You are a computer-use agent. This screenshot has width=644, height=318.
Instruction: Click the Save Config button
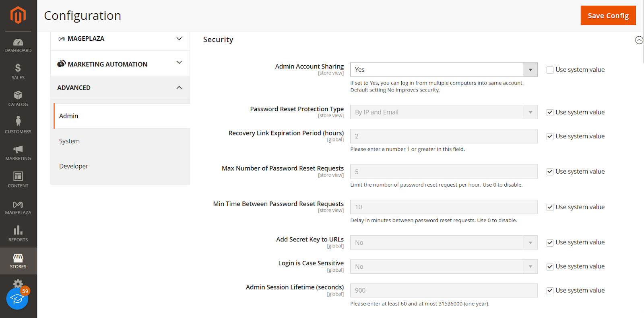pyautogui.click(x=608, y=16)
